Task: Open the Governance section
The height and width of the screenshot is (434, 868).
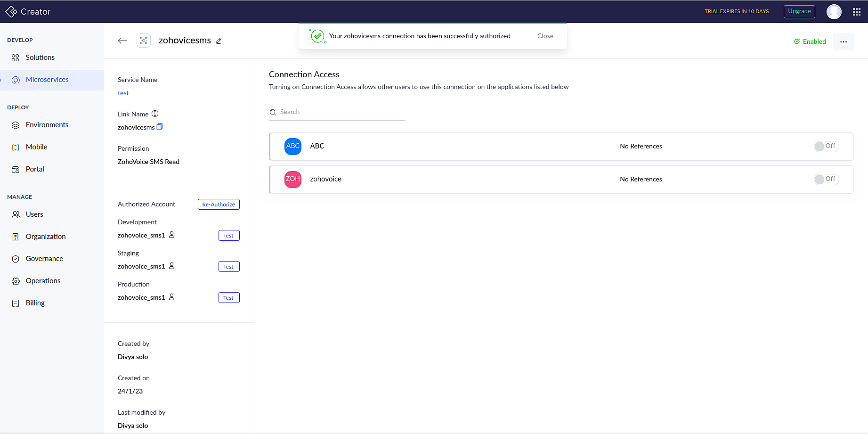Action: click(x=44, y=259)
